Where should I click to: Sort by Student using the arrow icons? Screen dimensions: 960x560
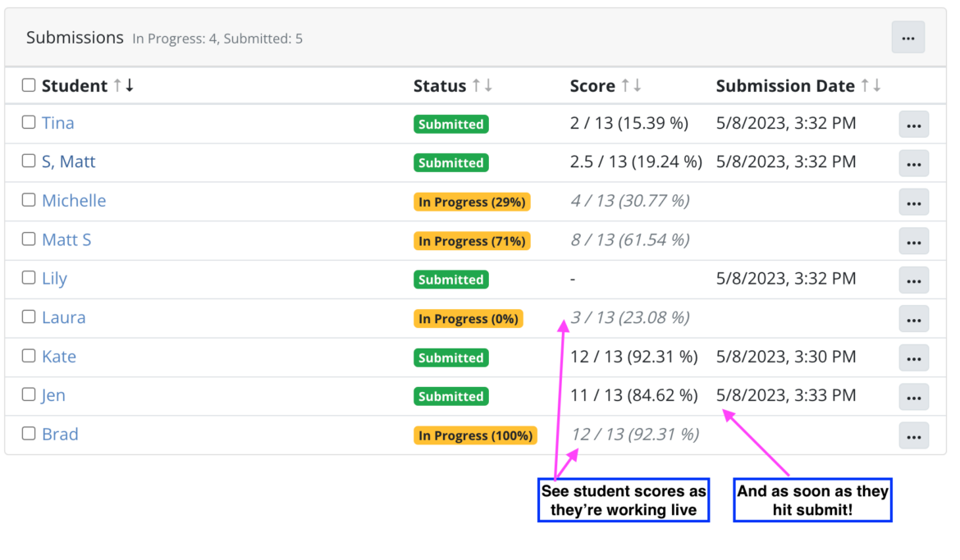pyautogui.click(x=123, y=86)
